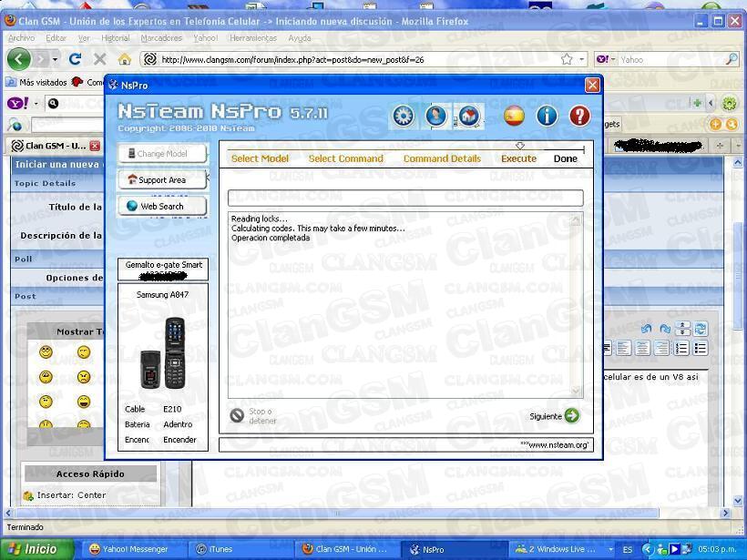Click green plus icon in Yahoo toolbar
This screenshot has height=560, width=747.
coord(697,103)
